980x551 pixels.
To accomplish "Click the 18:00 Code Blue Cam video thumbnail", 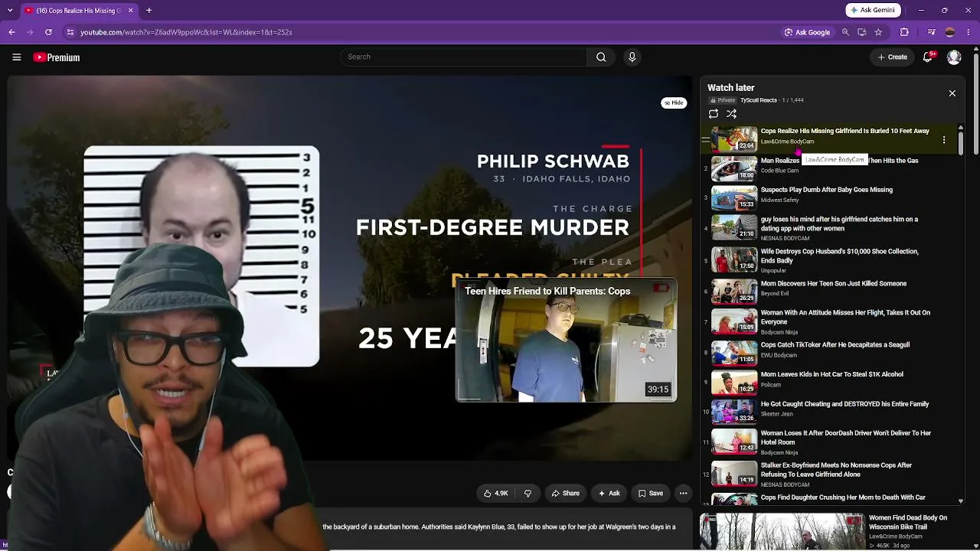I will click(x=734, y=168).
